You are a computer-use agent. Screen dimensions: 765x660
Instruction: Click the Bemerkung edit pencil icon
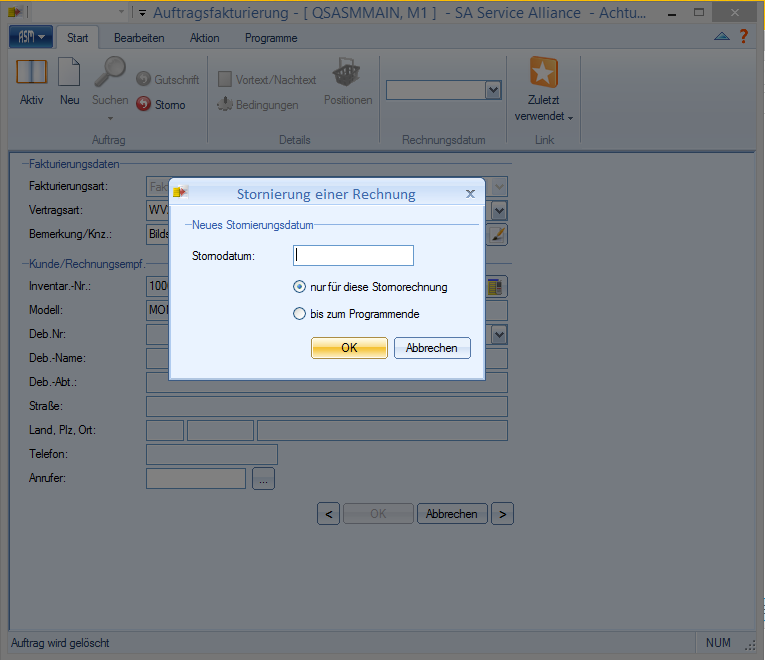pos(497,235)
